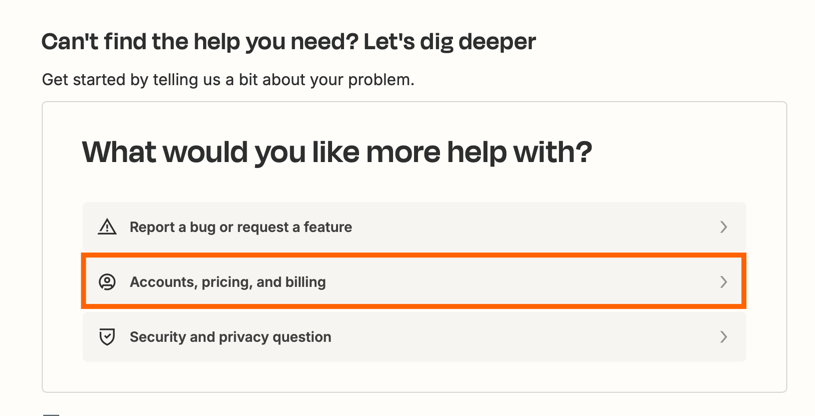Click the shield checkmark security icon

(x=107, y=337)
